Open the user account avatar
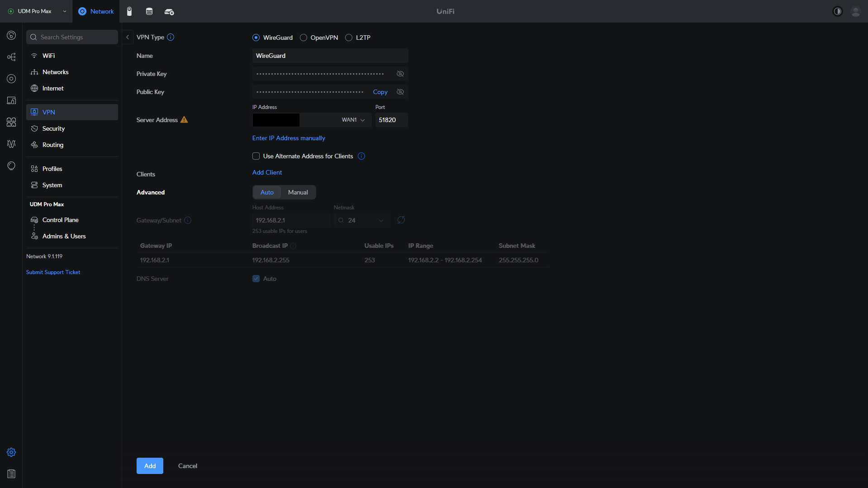 pos(855,11)
